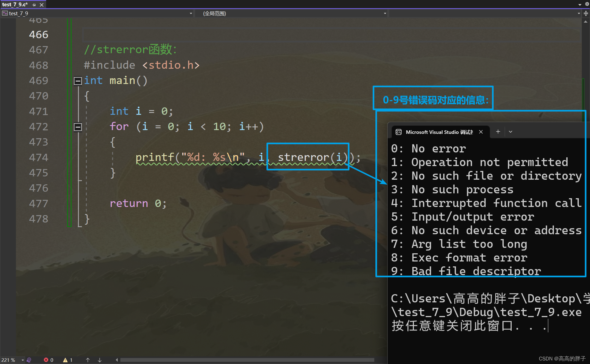The image size is (590, 364).
Task: Click the split editor window icon
Action: (x=586, y=13)
